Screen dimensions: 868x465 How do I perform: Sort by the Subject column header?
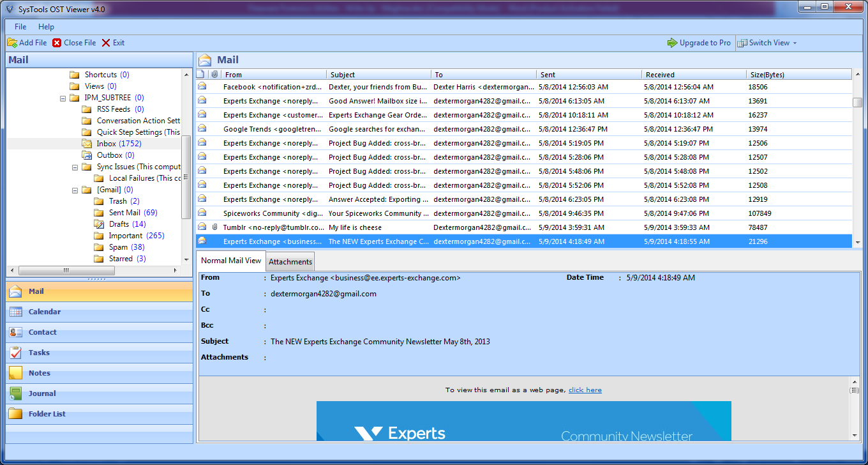point(379,75)
